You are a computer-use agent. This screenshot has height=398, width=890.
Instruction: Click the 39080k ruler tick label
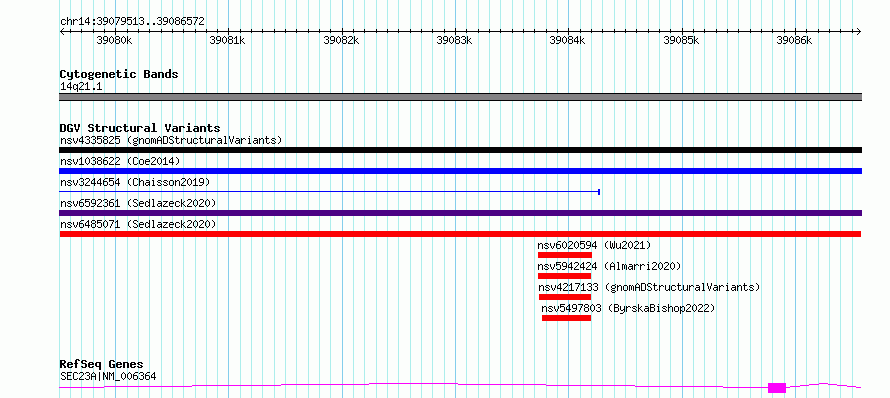115,40
